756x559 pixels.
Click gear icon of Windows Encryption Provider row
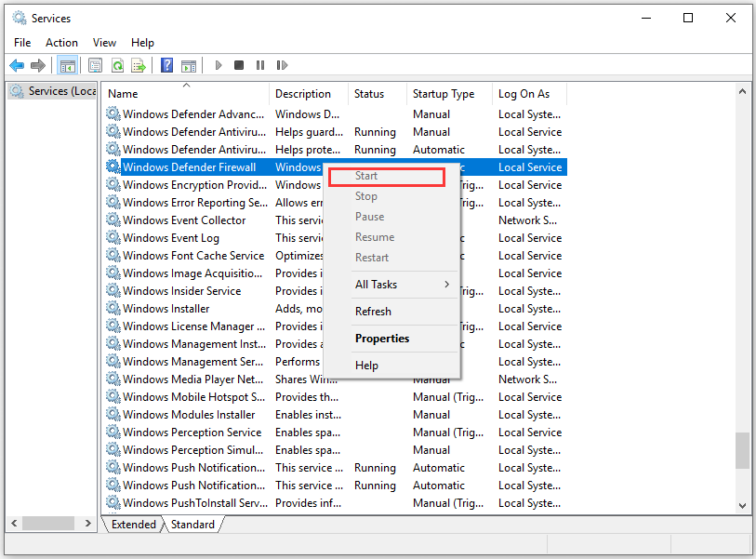pos(113,185)
